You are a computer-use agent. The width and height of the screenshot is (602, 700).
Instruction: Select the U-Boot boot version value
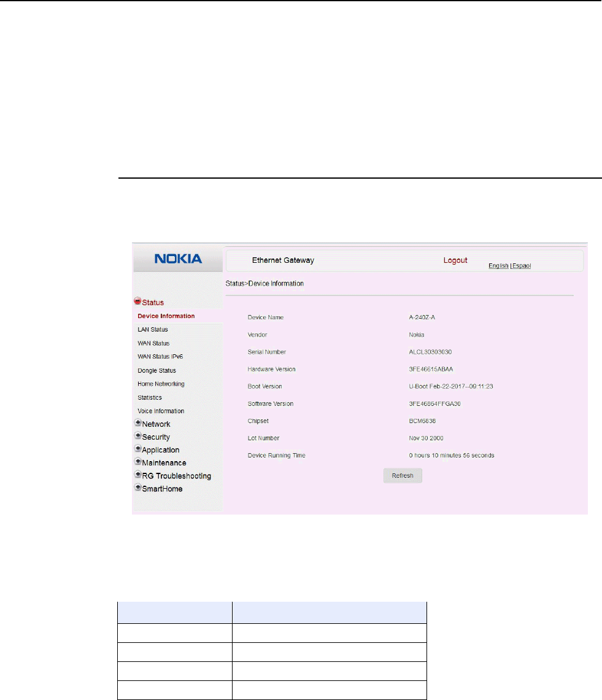[x=450, y=387]
